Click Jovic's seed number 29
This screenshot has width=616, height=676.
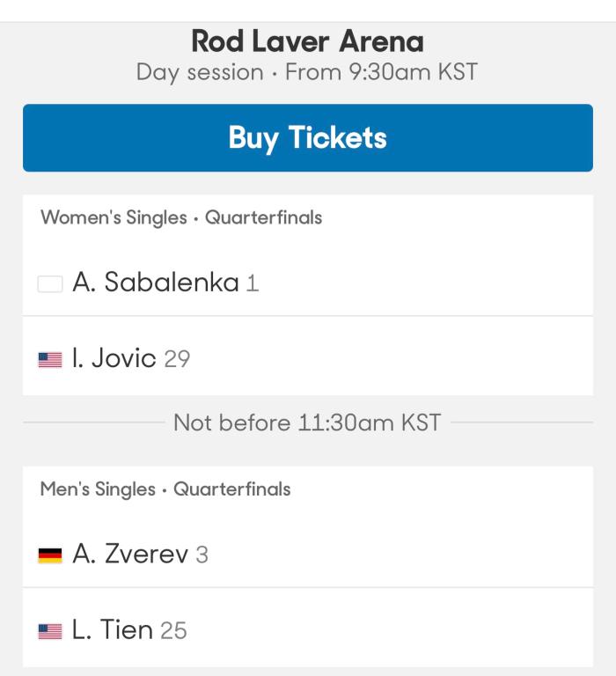click(177, 359)
